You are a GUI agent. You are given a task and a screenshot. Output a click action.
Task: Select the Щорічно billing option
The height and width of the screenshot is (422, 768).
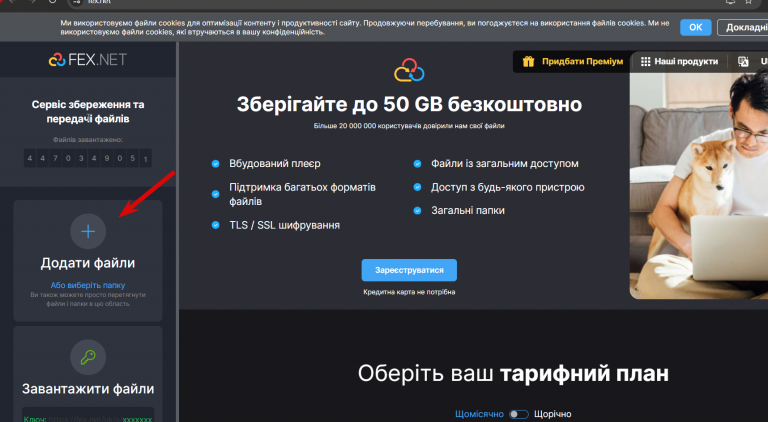[552, 414]
